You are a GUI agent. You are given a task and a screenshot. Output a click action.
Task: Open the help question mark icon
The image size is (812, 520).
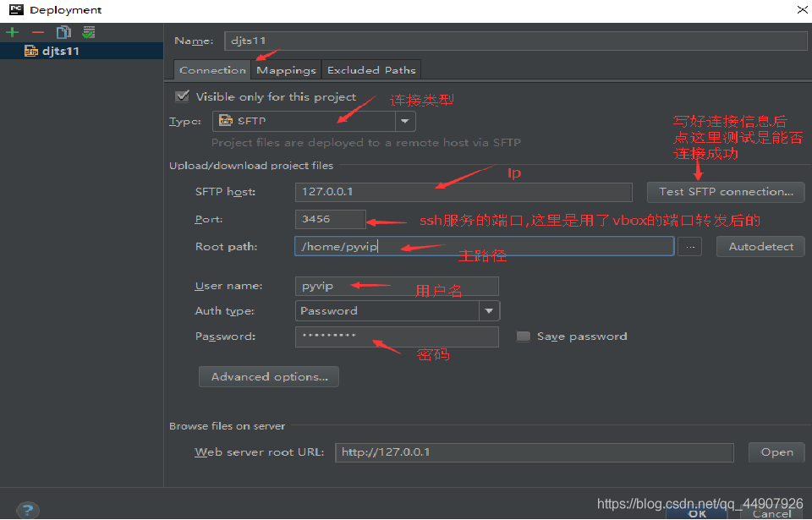(28, 510)
